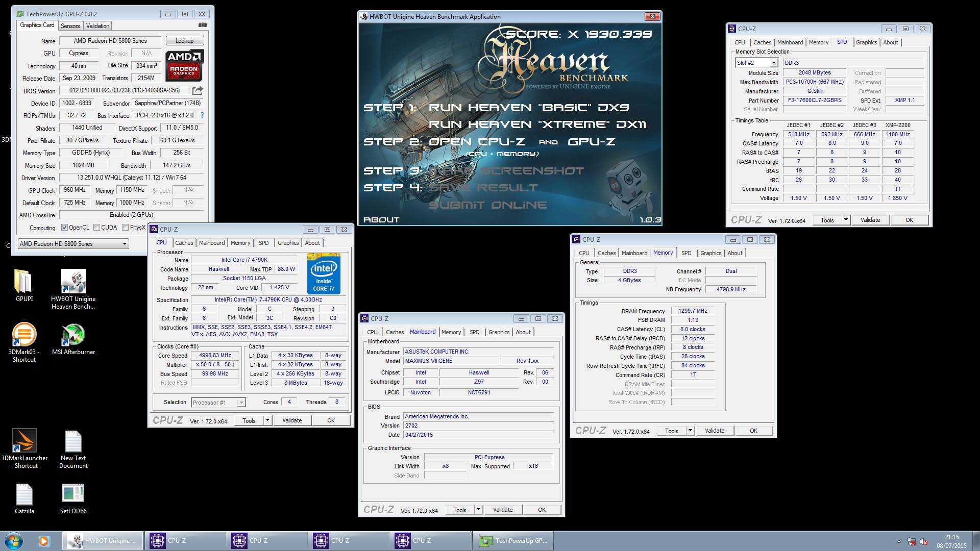The width and height of the screenshot is (980, 551).
Task: Click AMD Radeon Graphics logo in GPU-Z
Action: (184, 65)
